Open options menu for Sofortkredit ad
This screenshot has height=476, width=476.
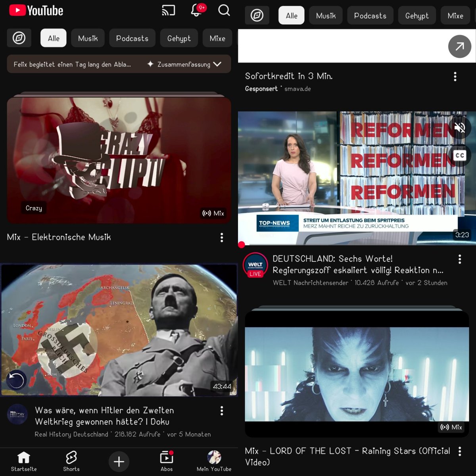tap(455, 76)
